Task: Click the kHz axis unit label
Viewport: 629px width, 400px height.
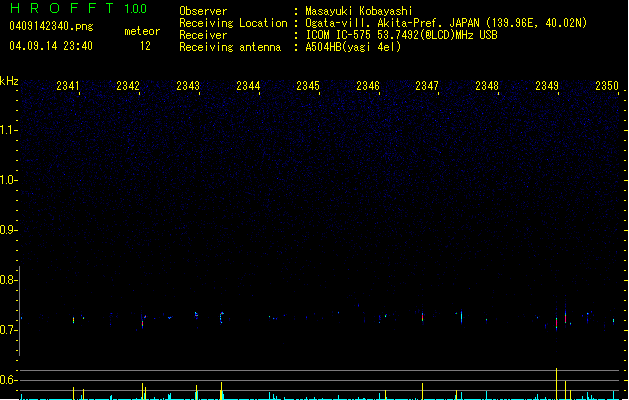Action: tap(9, 81)
